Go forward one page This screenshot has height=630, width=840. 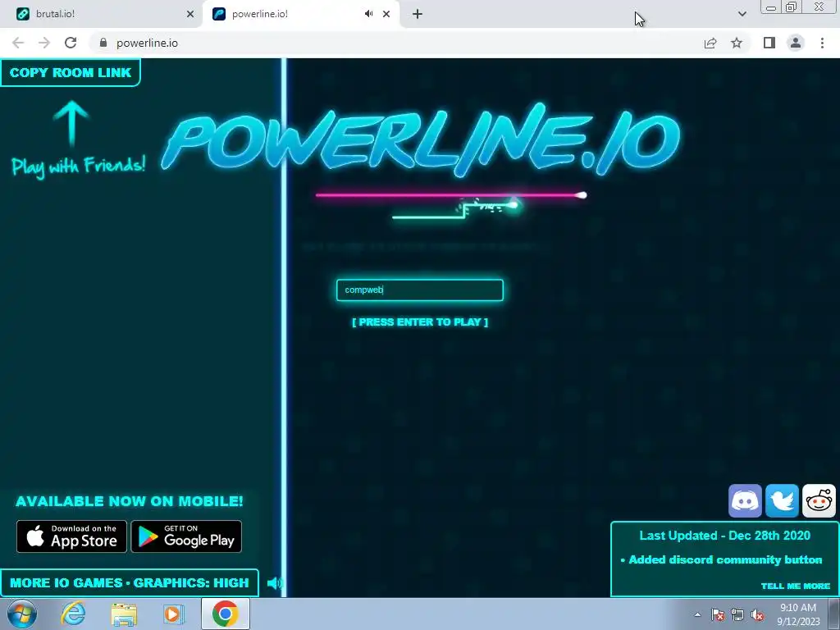44,43
